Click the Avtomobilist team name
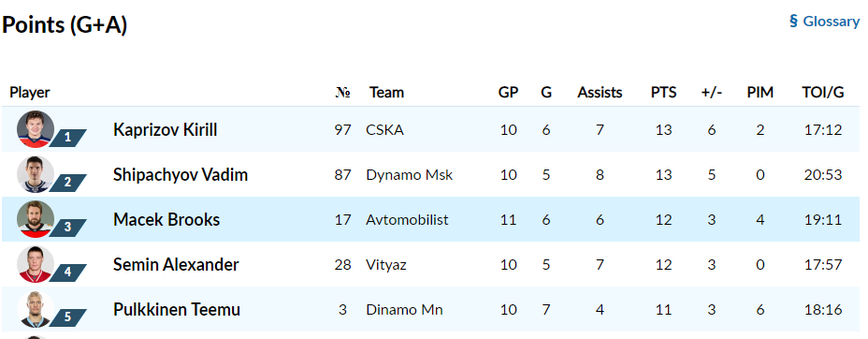This screenshot has height=339, width=868. coord(407,219)
